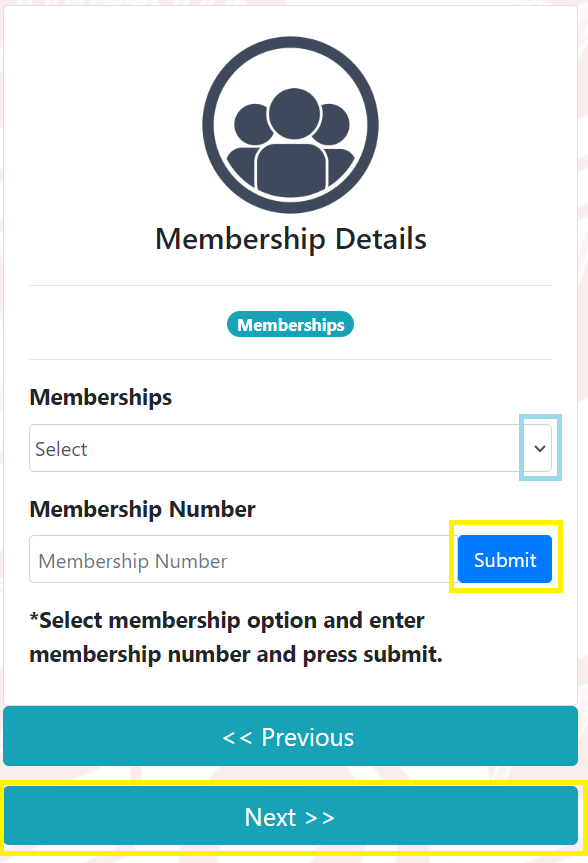Click the Membership Details heading
588x863 pixels.
(290, 239)
